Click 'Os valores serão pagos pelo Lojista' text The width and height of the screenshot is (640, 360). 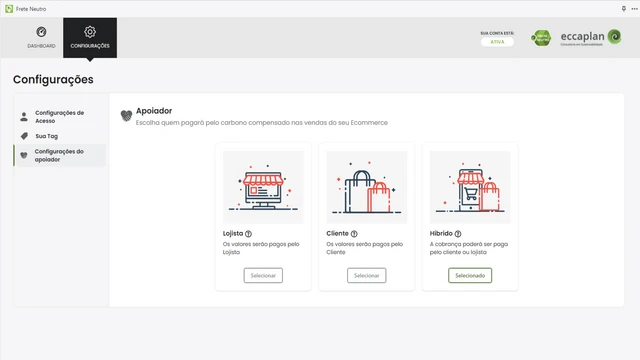point(261,248)
